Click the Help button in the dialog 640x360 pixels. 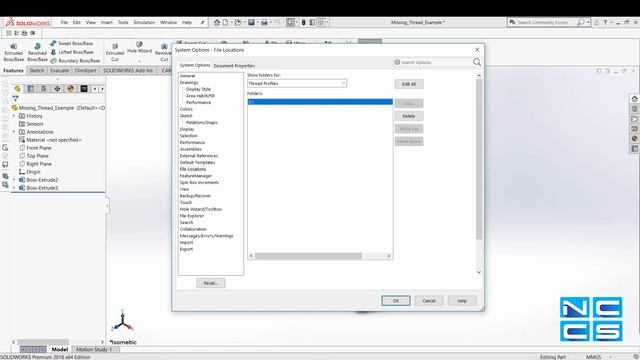[462, 301]
